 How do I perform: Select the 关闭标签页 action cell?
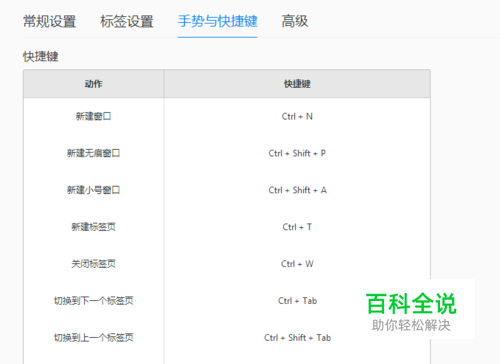94,264
